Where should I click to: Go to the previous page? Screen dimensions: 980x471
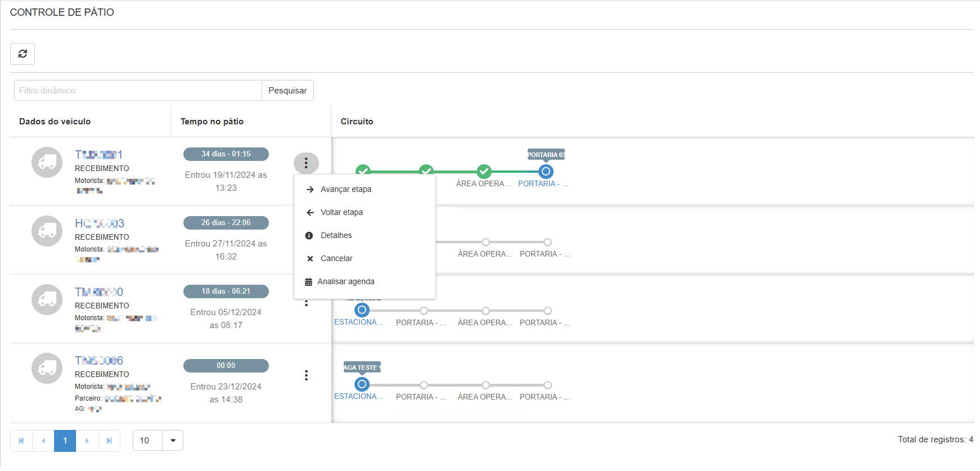point(43,441)
